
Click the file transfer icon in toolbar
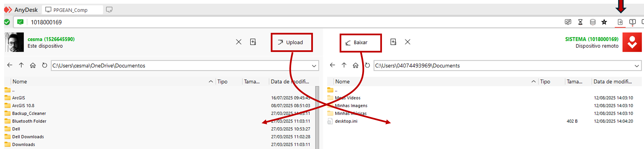click(620, 22)
